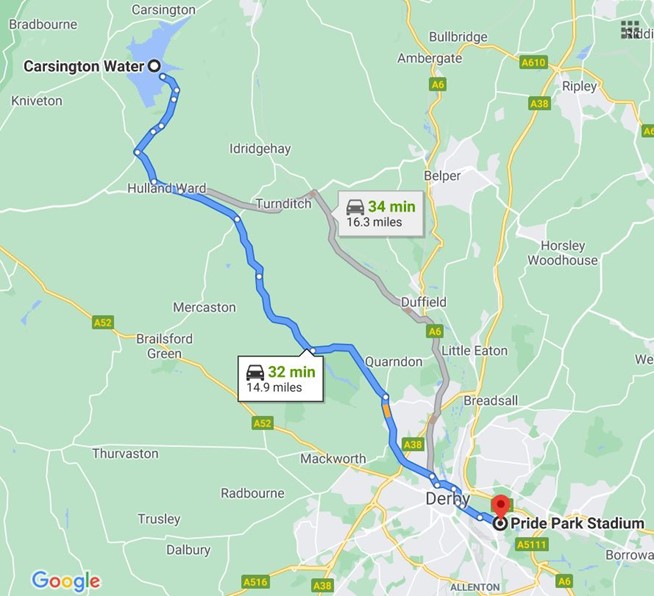Select the Carsington Water origin circle marker
654x596 pixels.
click(154, 66)
